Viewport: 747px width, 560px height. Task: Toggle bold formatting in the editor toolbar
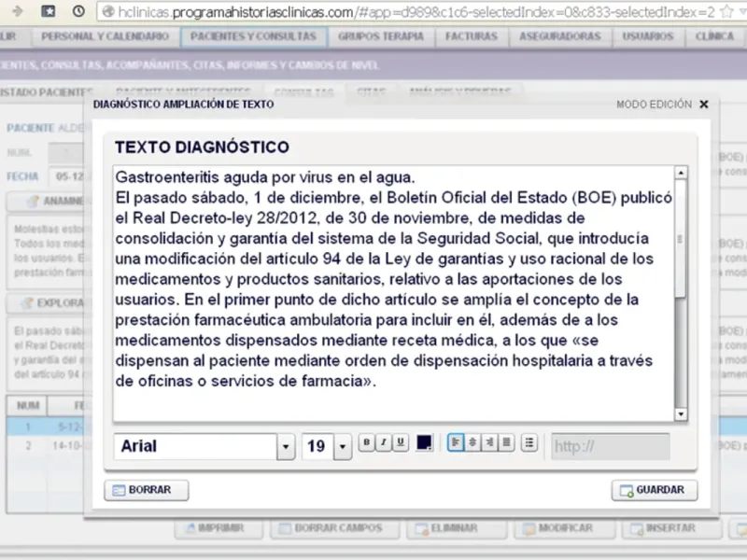366,442
